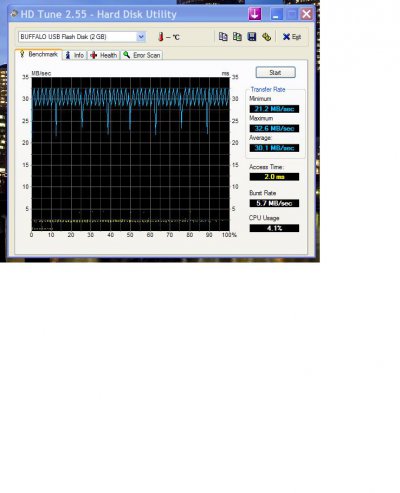
Task: Minimize the HD Tune window
Action: pyautogui.click(x=276, y=14)
